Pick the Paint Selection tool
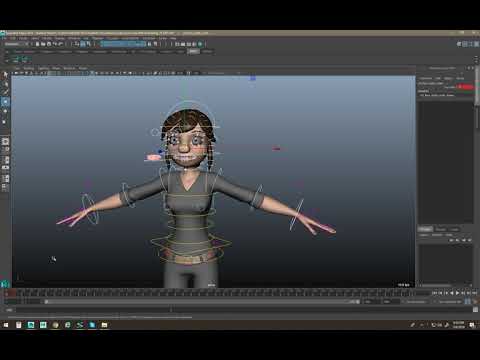Image resolution: width=480 pixels, height=360 pixels. [x=5, y=92]
